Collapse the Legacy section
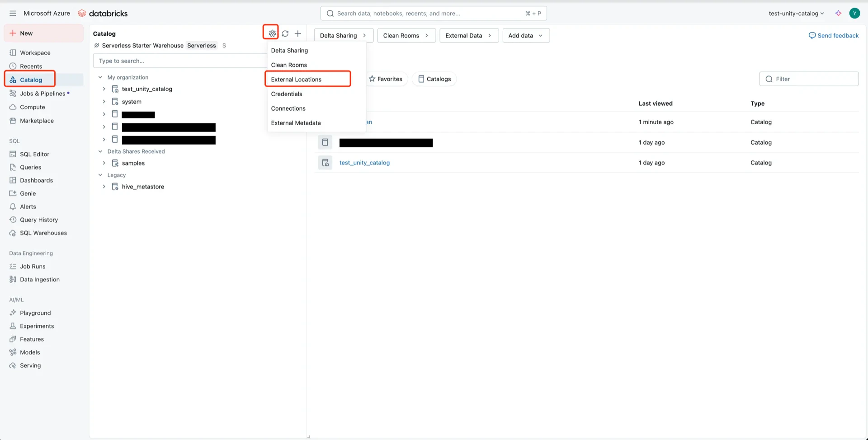 [x=100, y=175]
